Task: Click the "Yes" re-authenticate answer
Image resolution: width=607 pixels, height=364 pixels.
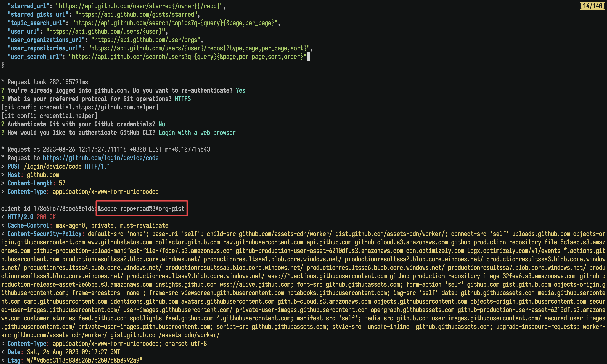Action: point(241,91)
